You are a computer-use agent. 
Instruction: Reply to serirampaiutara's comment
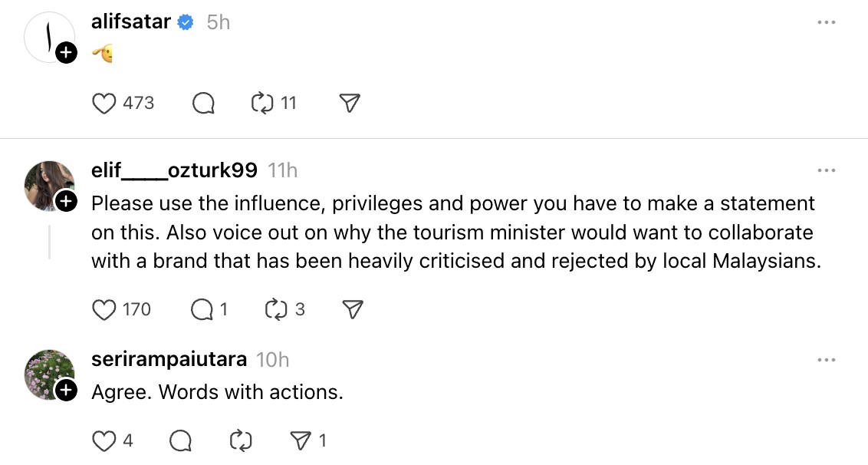coord(180,440)
